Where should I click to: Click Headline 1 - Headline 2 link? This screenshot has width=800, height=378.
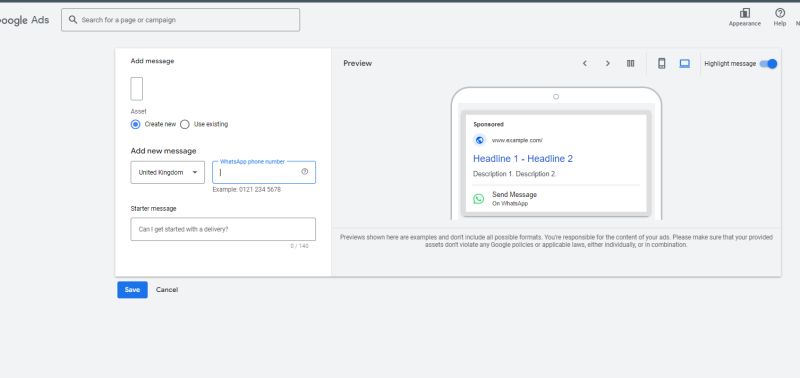tap(523, 159)
